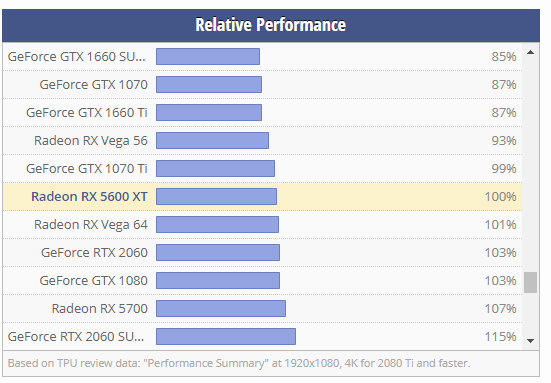Select highlighted Radeon RX 5600 XT row

[262, 197]
